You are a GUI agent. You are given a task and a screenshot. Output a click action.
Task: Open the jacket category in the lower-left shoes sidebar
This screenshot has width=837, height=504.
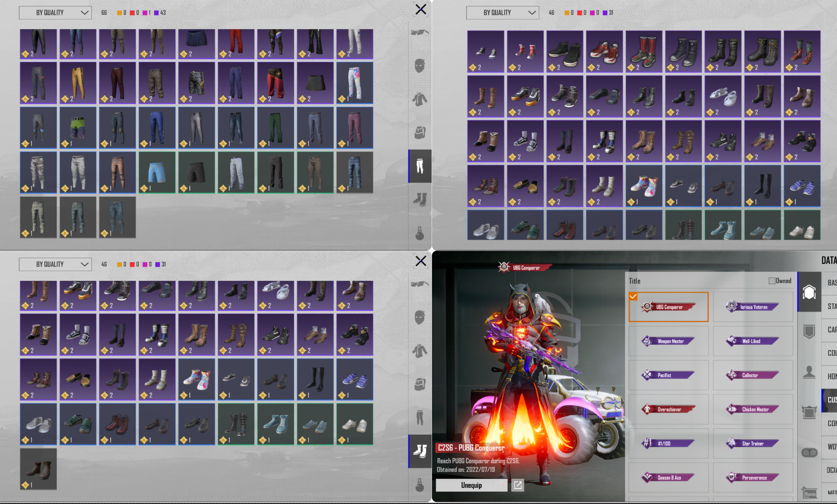click(x=420, y=351)
